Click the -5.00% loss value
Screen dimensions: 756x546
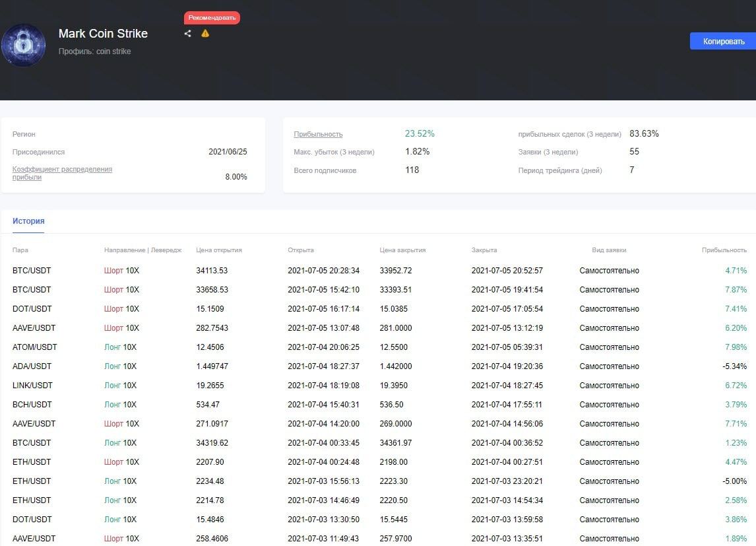click(x=734, y=481)
